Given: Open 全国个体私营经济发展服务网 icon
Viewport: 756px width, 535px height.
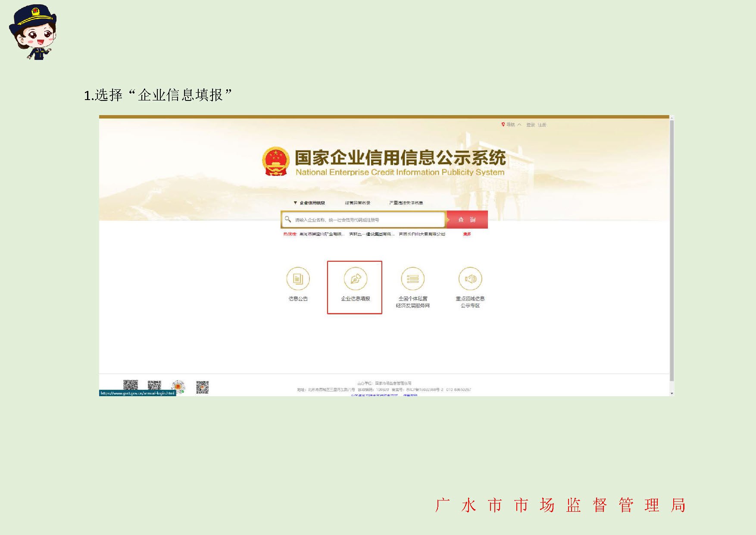Looking at the screenshot, I should tap(413, 279).
